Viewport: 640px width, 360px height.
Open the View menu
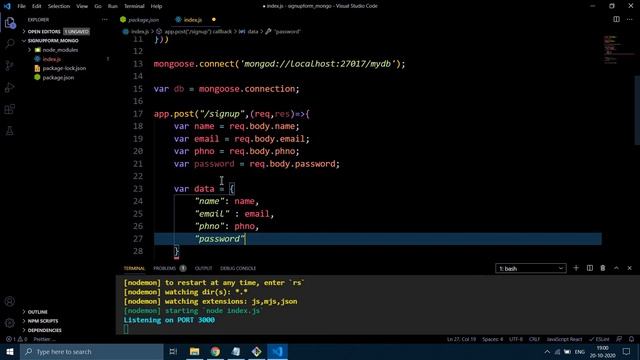pyautogui.click(x=82, y=6)
